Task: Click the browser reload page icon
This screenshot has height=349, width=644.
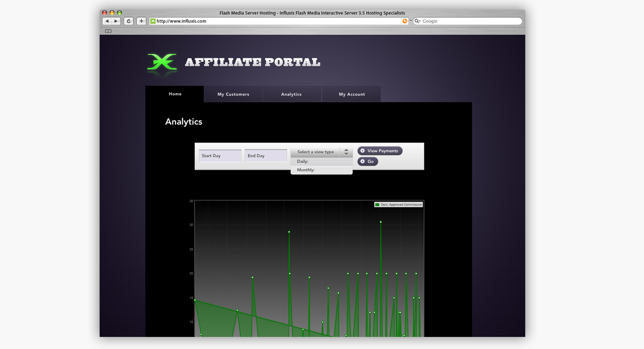Action: pyautogui.click(x=128, y=21)
